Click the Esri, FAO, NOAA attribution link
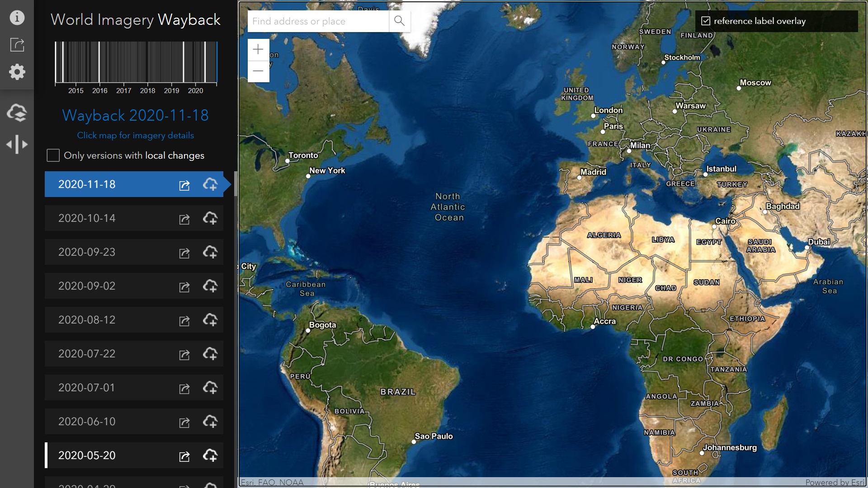 point(271,482)
